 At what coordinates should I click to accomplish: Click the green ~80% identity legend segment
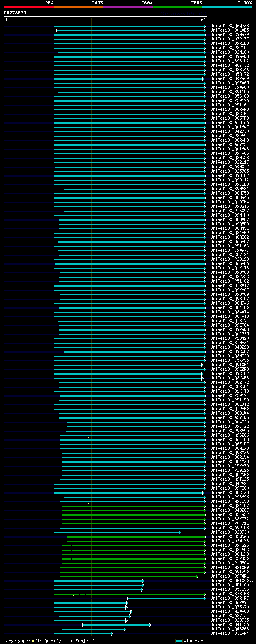click(x=178, y=7)
